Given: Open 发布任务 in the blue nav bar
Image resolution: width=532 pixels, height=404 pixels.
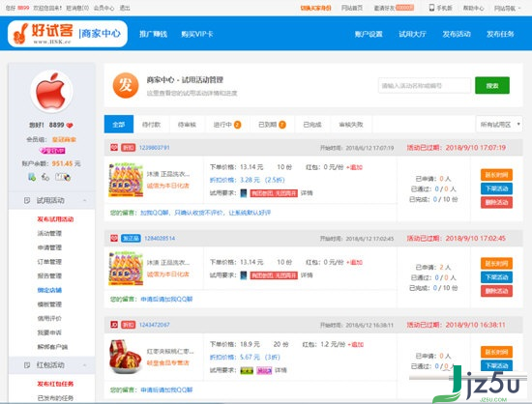Looking at the screenshot, I should 500,34.
